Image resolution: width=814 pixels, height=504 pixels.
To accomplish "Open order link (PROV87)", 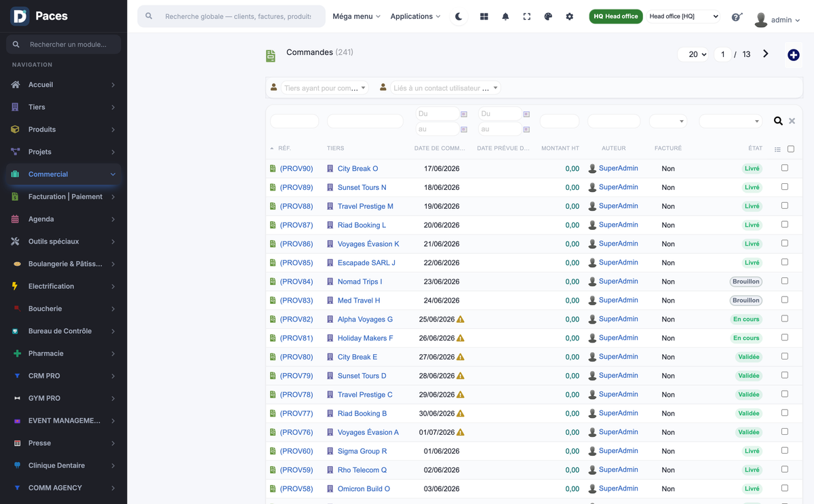I will point(296,225).
